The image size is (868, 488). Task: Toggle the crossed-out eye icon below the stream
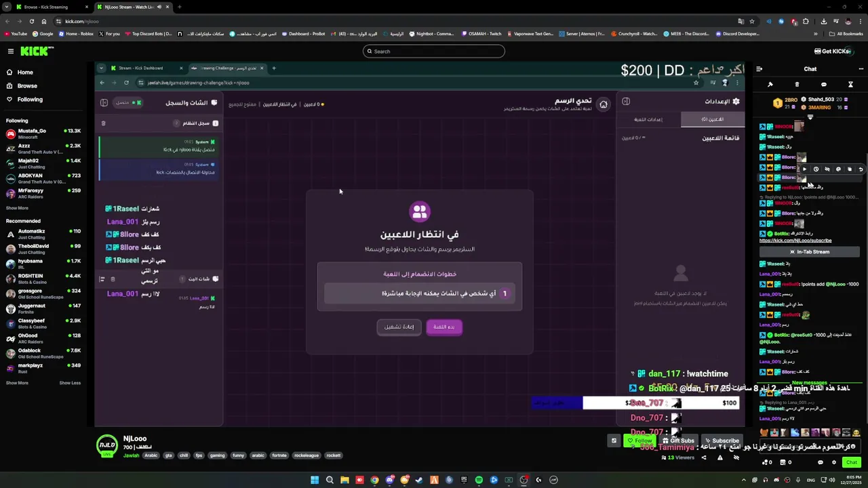pyautogui.click(x=736, y=457)
